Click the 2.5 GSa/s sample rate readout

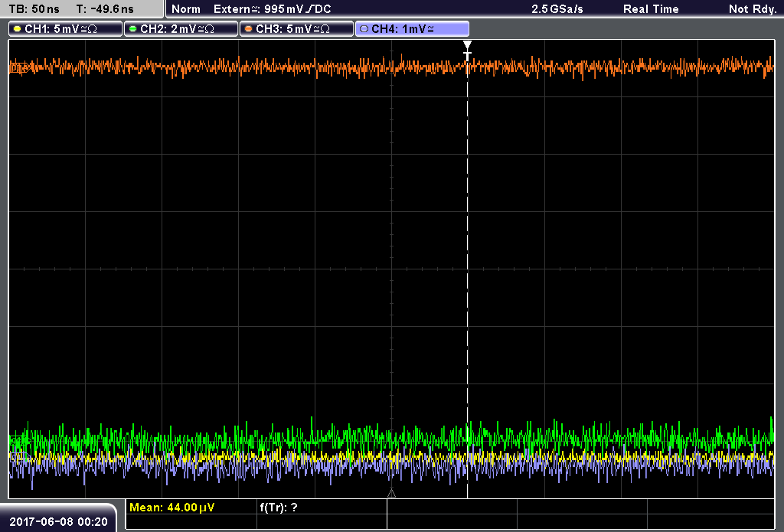click(557, 9)
